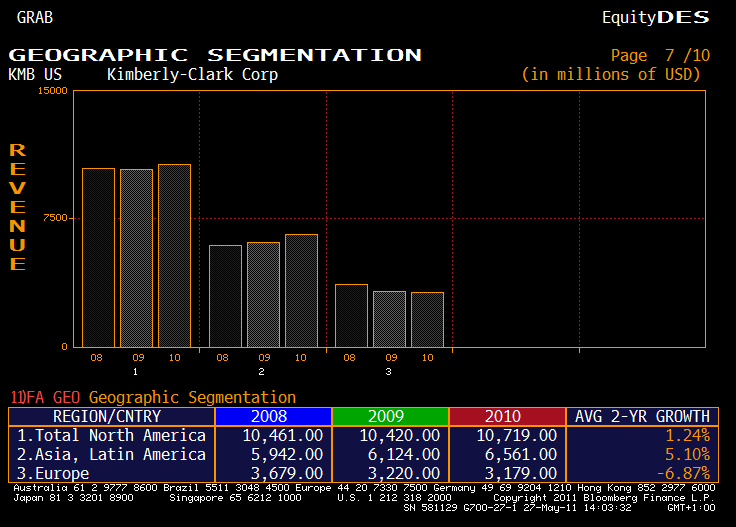Select the green 2009 column header

(x=390, y=416)
